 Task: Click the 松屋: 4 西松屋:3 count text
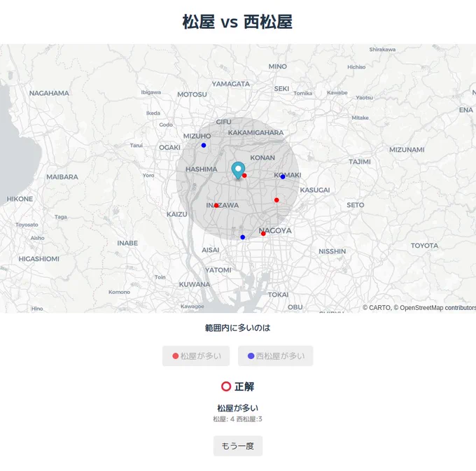238,419
